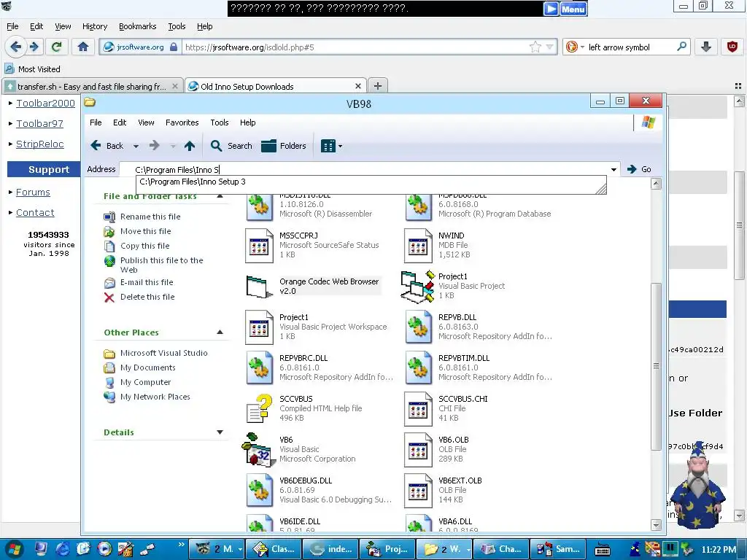Image resolution: width=747 pixels, height=560 pixels.
Task: Click Go next to the address bar
Action: point(639,169)
